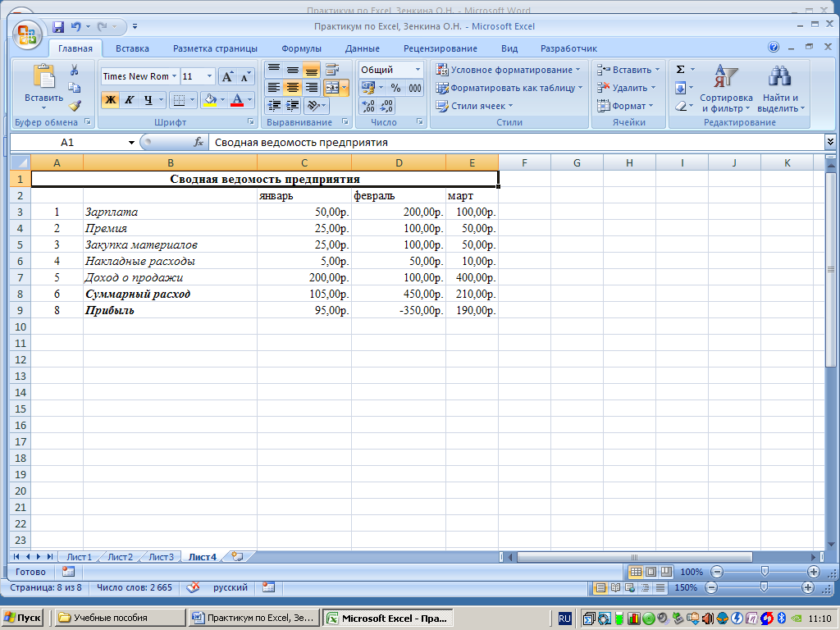Increase font size with the large A icon
The width and height of the screenshot is (840, 630).
point(227,76)
